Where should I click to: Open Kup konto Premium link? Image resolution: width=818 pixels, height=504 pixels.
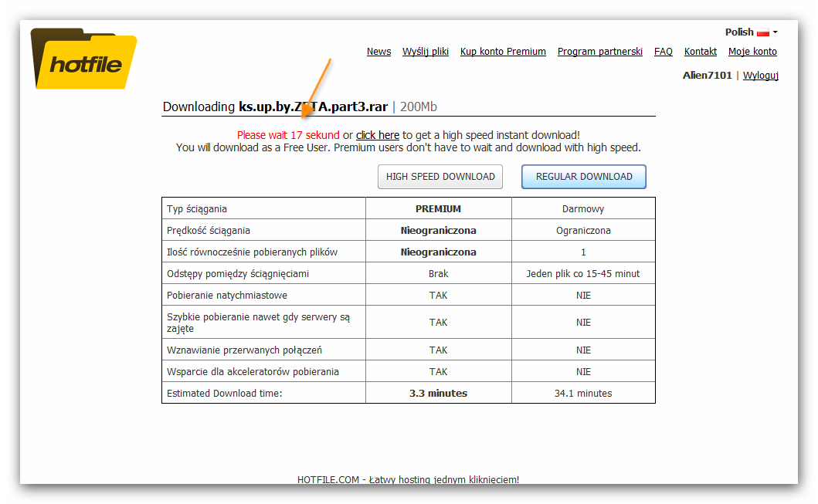pos(503,52)
